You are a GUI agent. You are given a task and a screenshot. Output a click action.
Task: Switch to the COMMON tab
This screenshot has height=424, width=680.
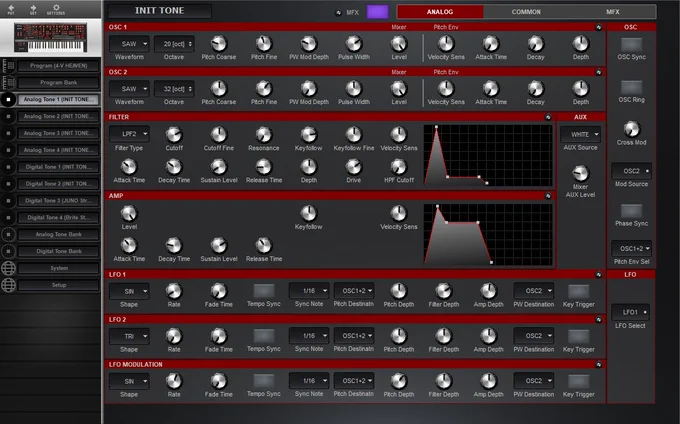pyautogui.click(x=526, y=12)
